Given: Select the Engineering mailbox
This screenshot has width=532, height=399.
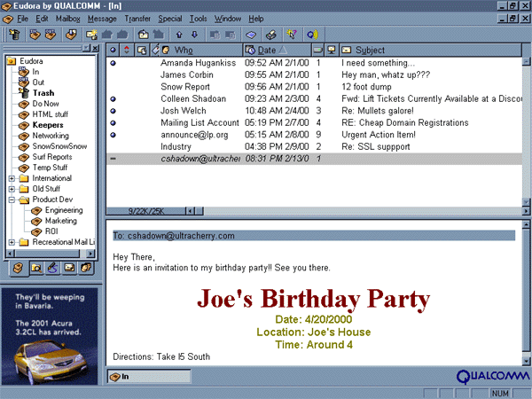Looking at the screenshot, I should tap(64, 210).
